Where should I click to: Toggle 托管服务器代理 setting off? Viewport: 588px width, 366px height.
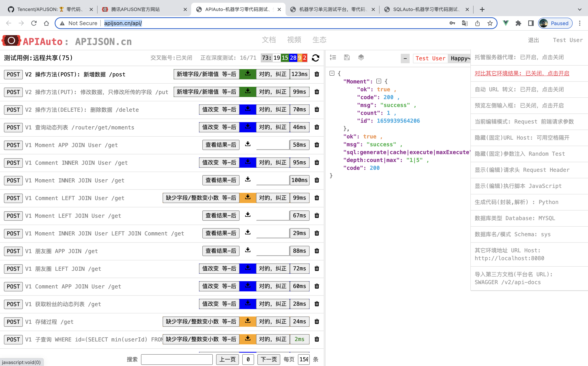(519, 57)
